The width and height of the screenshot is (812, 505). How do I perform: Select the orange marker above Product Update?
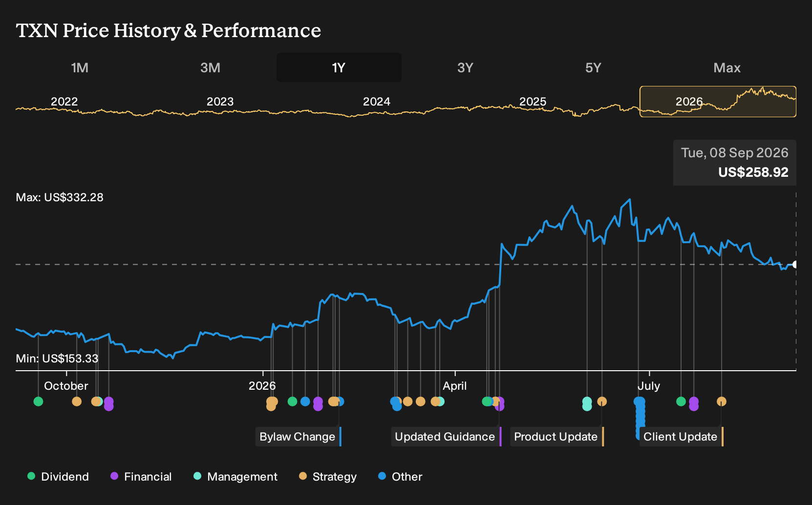point(602,401)
